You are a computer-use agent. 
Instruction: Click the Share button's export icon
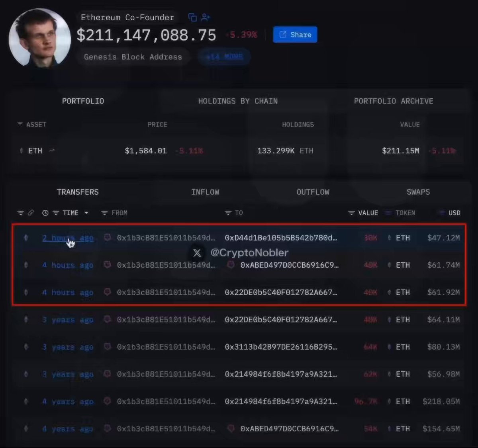[283, 35]
